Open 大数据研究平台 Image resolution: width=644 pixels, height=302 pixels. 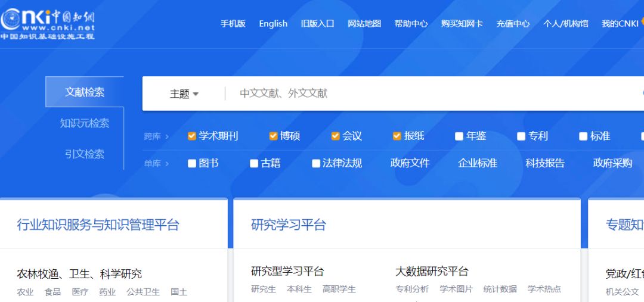pyautogui.click(x=432, y=271)
